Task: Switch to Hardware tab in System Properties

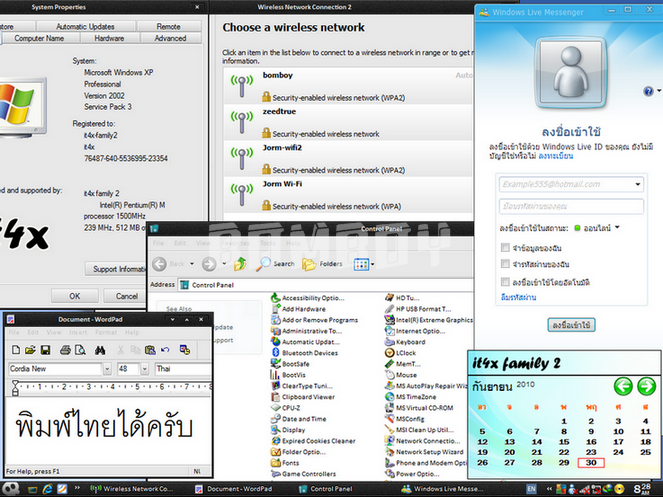Action: (x=109, y=38)
